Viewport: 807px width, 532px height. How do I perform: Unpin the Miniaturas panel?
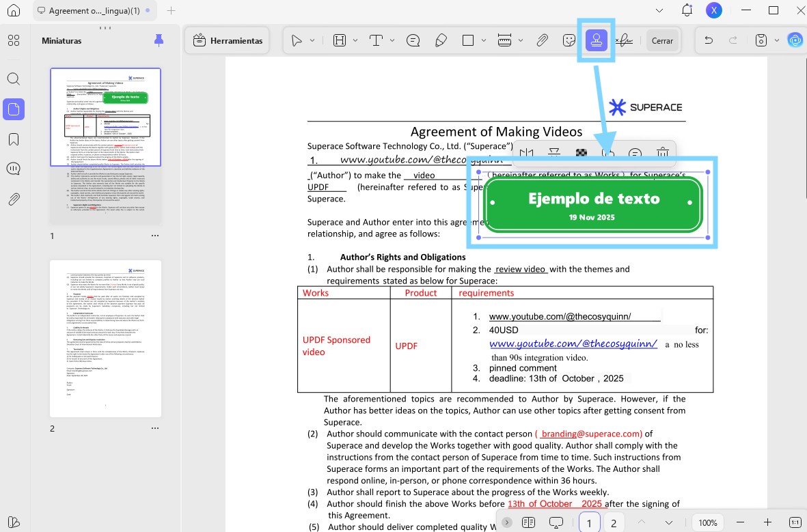click(x=159, y=41)
